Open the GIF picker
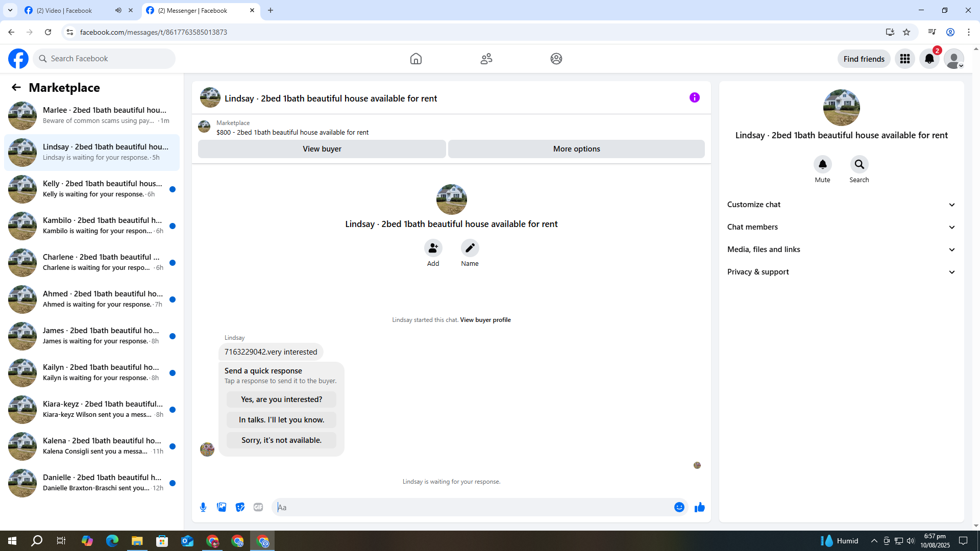The height and width of the screenshot is (551, 980). pyautogui.click(x=258, y=507)
